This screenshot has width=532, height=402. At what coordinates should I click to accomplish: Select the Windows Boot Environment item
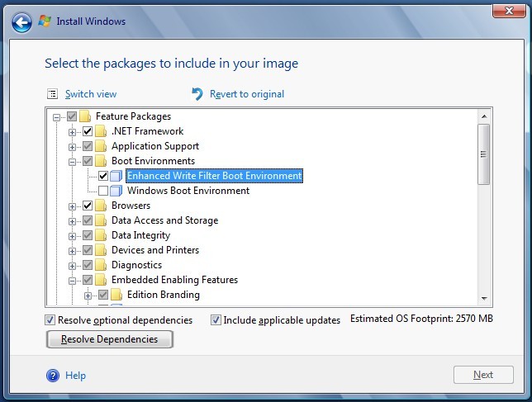click(x=188, y=191)
